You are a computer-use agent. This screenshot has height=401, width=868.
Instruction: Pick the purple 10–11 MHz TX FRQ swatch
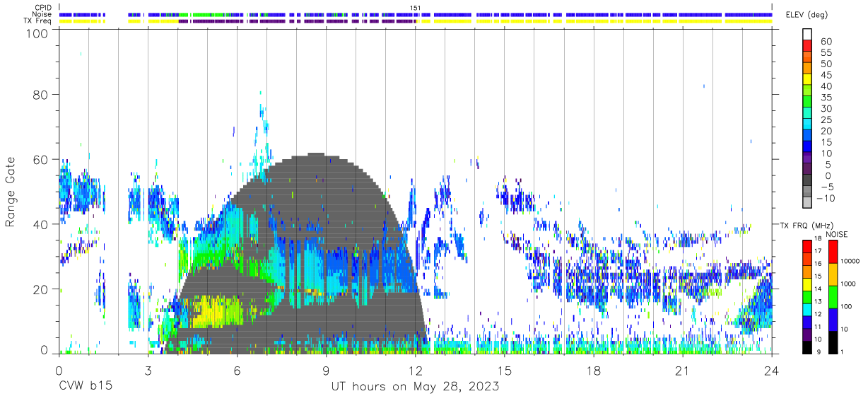[807, 334]
